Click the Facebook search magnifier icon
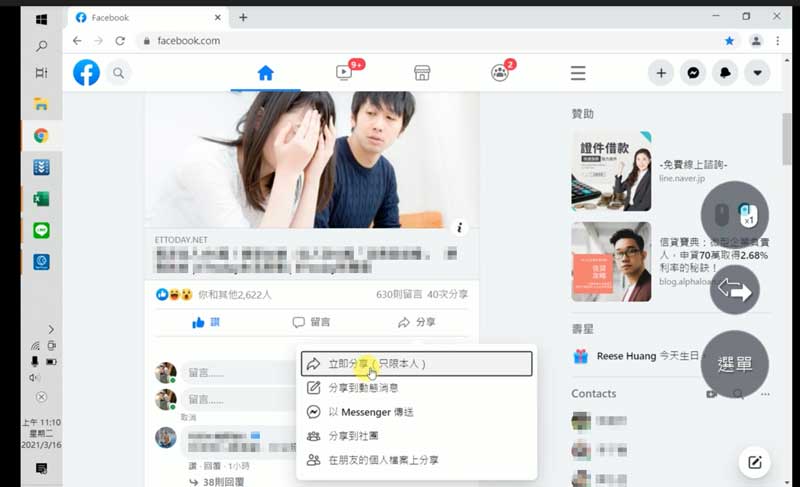This screenshot has width=800, height=487. (119, 73)
